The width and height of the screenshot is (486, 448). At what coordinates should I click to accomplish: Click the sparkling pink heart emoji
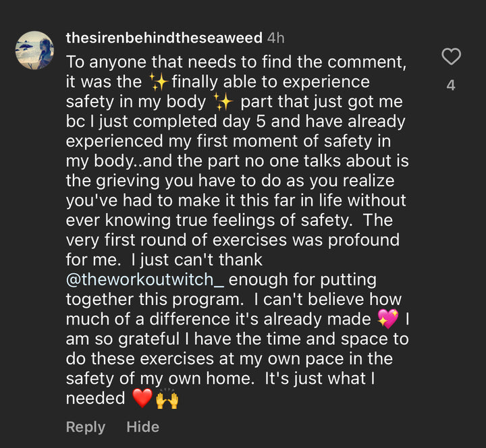[x=388, y=318]
